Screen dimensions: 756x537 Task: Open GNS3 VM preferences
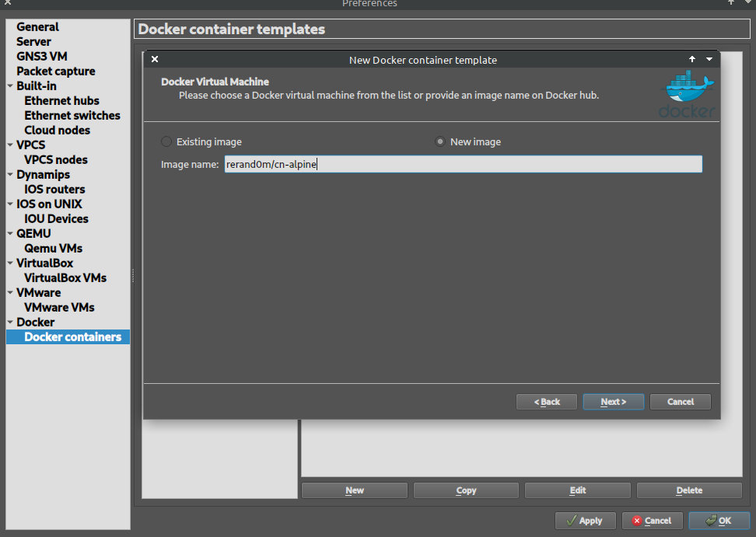pyautogui.click(x=42, y=57)
